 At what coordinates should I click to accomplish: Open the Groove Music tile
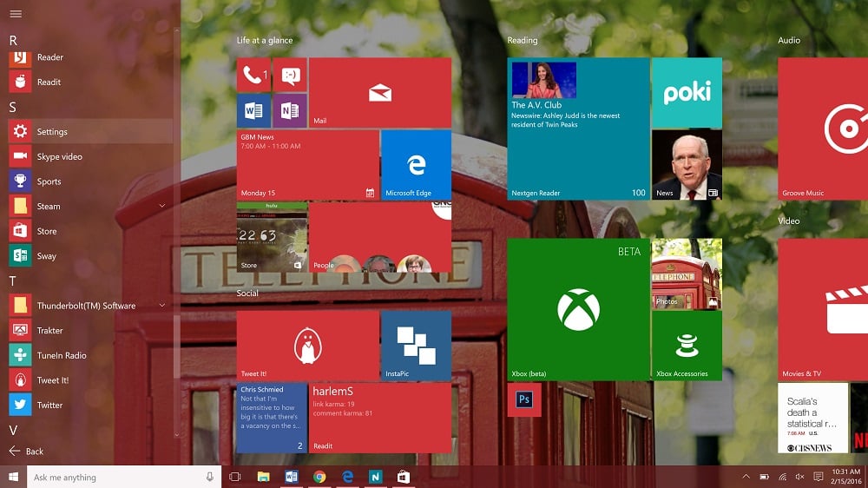(x=823, y=129)
